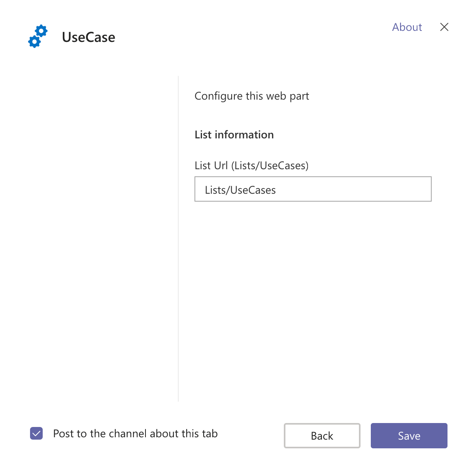Close the UseCase configuration dialog
The width and height of the screenshot is (472, 476).
pos(444,27)
